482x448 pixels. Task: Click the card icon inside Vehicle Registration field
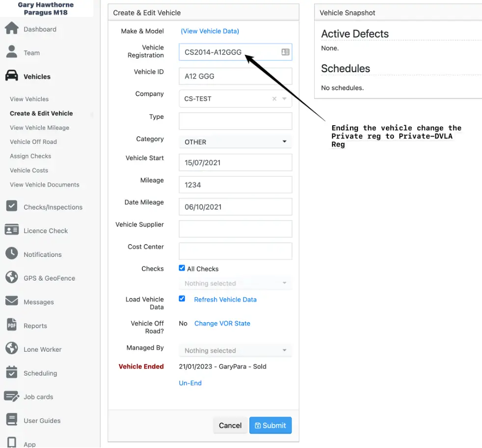[x=285, y=52]
